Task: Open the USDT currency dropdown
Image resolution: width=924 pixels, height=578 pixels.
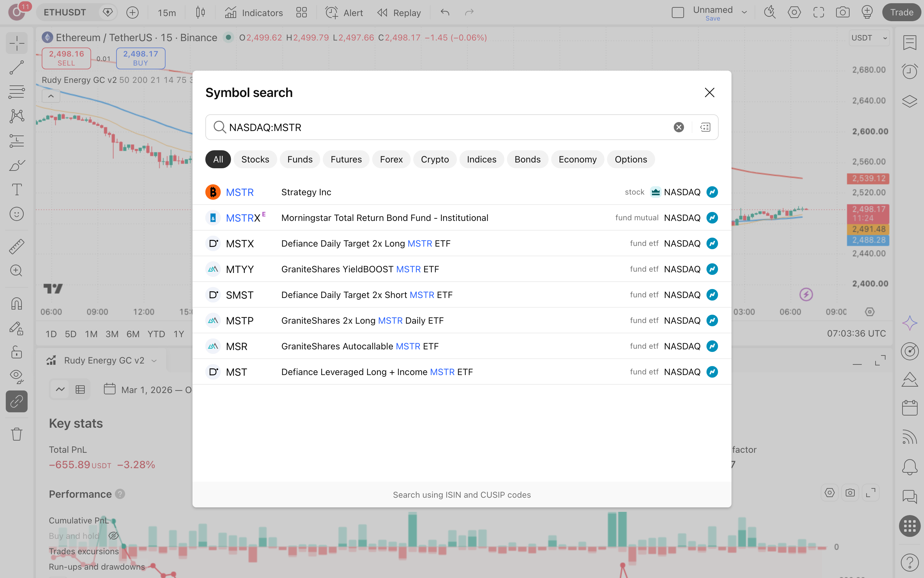Action: click(869, 38)
